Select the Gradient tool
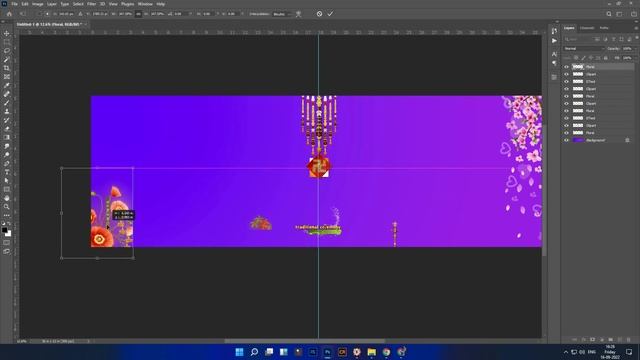The image size is (640, 360). click(x=7, y=137)
